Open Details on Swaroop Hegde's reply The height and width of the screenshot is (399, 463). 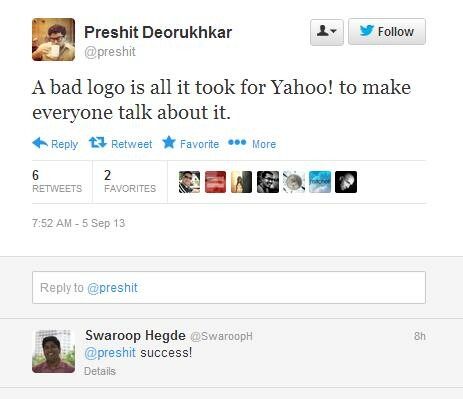coord(100,371)
